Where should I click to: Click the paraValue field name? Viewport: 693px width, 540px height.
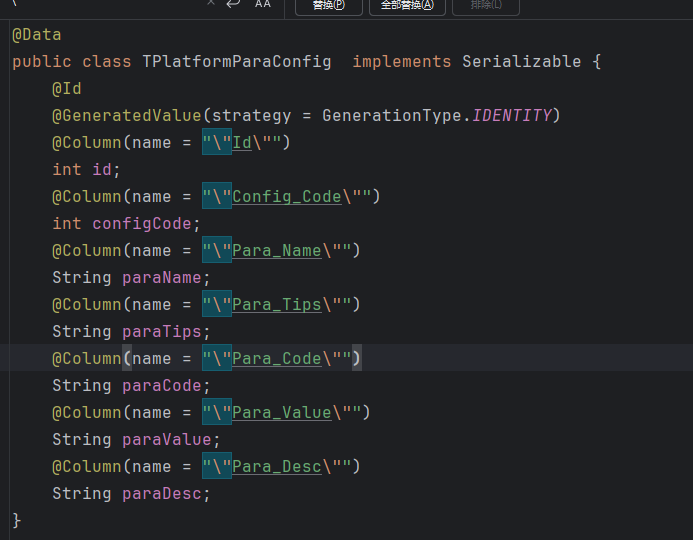coord(167,439)
